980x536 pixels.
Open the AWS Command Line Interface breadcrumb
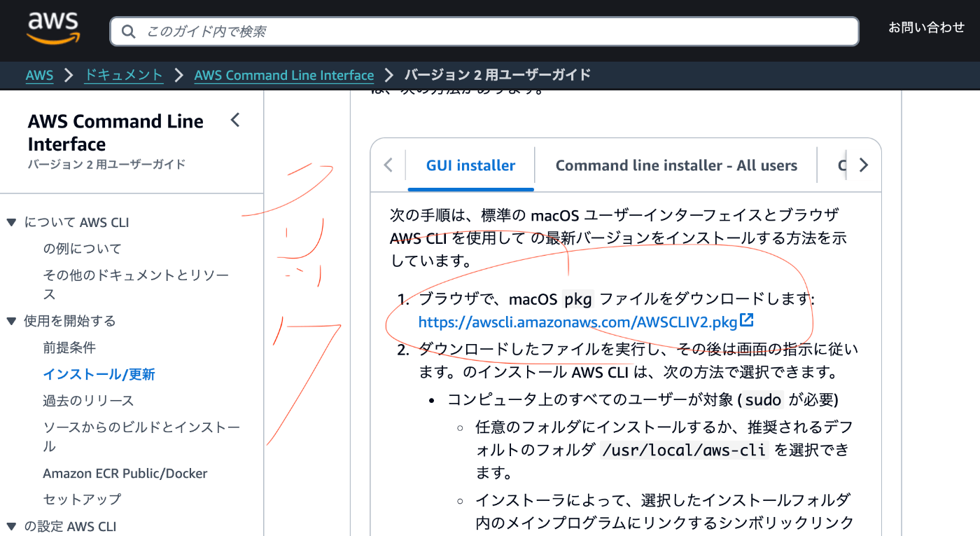tap(283, 75)
